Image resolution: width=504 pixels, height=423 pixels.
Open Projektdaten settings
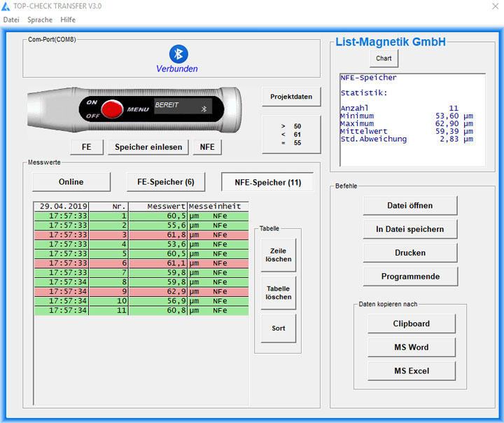pos(291,97)
